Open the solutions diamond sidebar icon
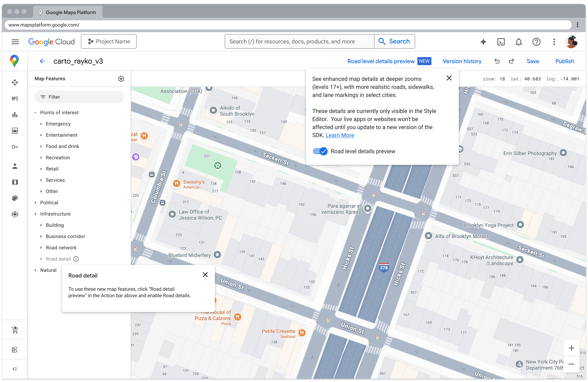588x382 pixels. (x=15, y=82)
